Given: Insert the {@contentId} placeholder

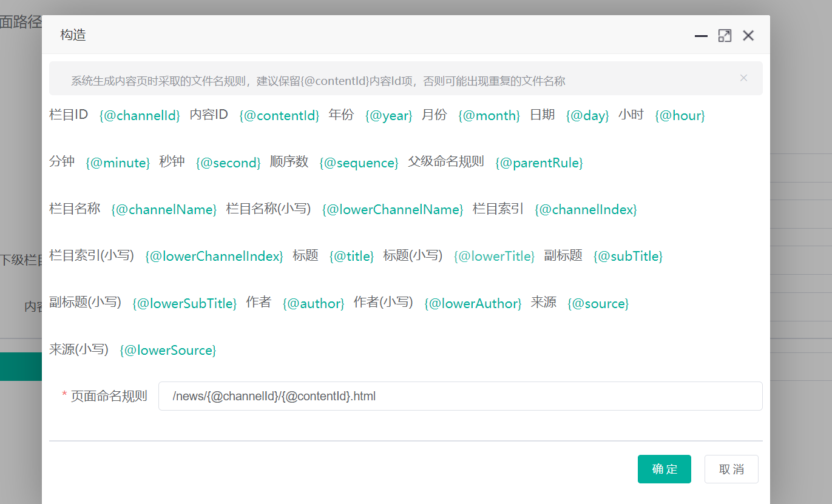Looking at the screenshot, I should click(279, 116).
